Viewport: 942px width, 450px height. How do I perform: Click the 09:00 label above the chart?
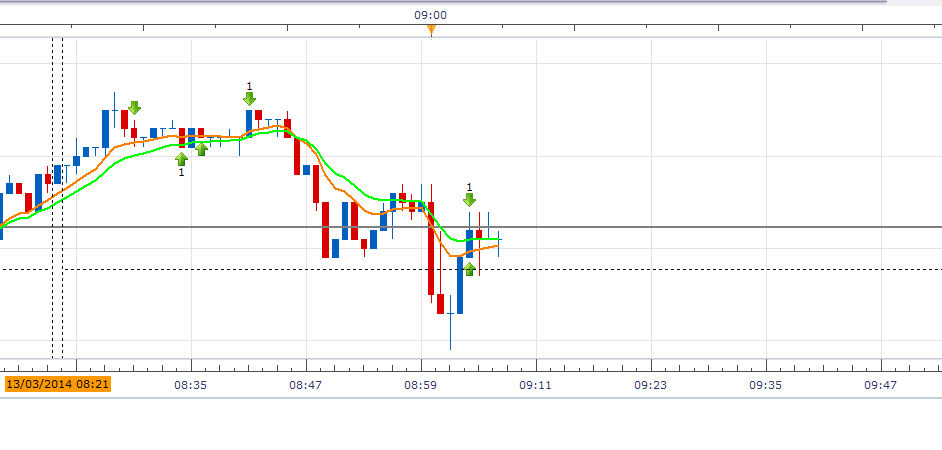pos(431,15)
